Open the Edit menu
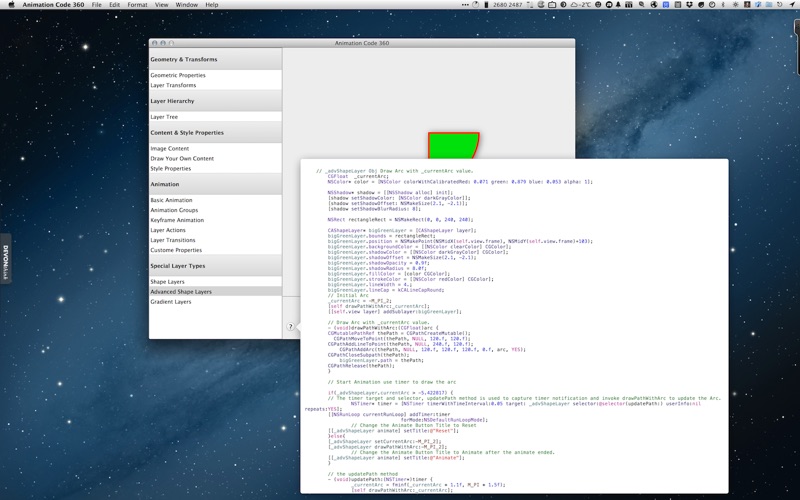800x500 pixels. (x=115, y=5)
